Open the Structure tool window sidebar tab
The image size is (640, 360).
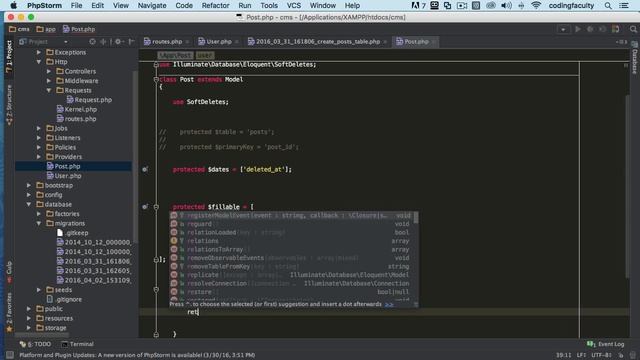(x=9, y=104)
